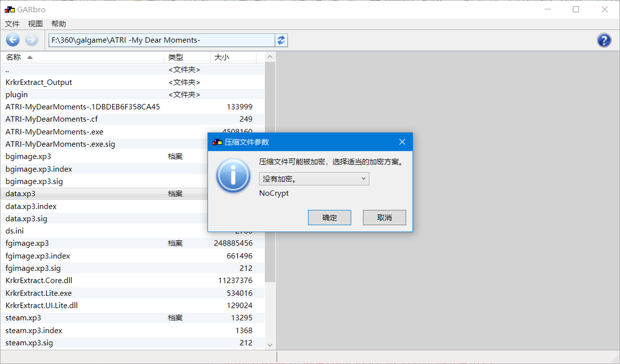Select KrkrExtract.Core.dll file

pos(133,280)
